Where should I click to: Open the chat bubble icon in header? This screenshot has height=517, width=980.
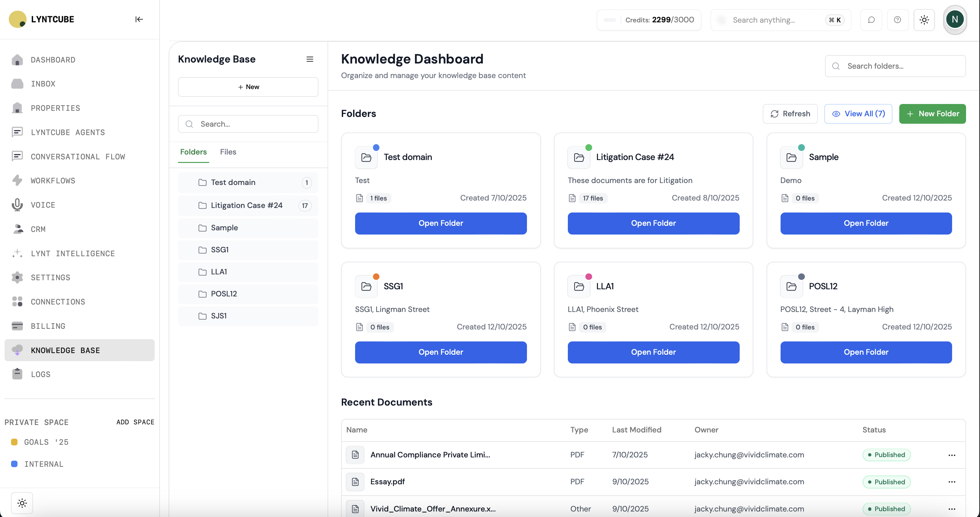pyautogui.click(x=871, y=20)
